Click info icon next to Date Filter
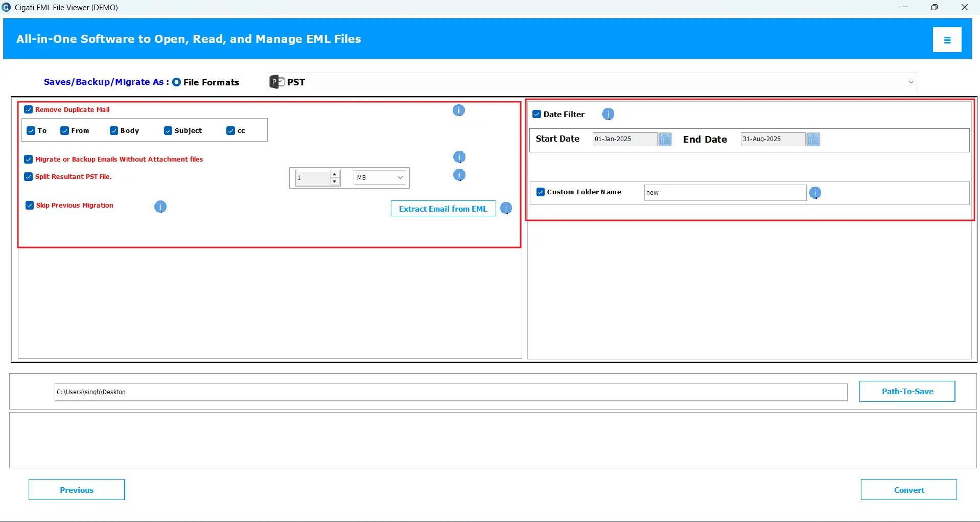 tap(608, 114)
